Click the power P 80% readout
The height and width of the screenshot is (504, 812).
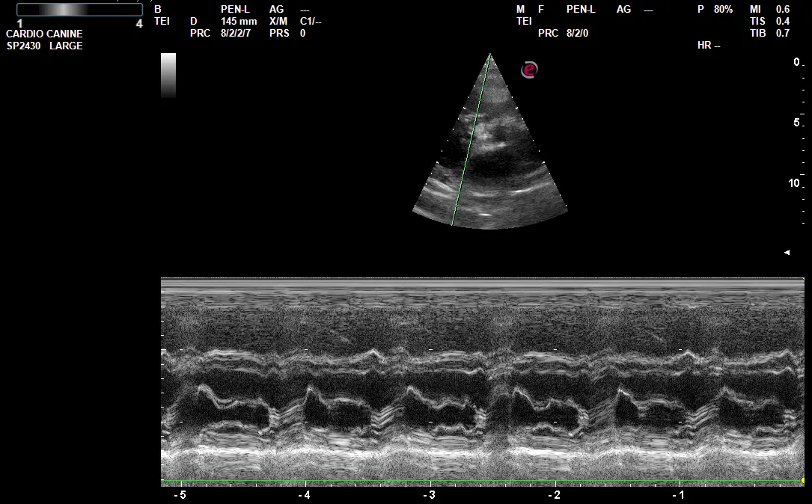tap(715, 9)
